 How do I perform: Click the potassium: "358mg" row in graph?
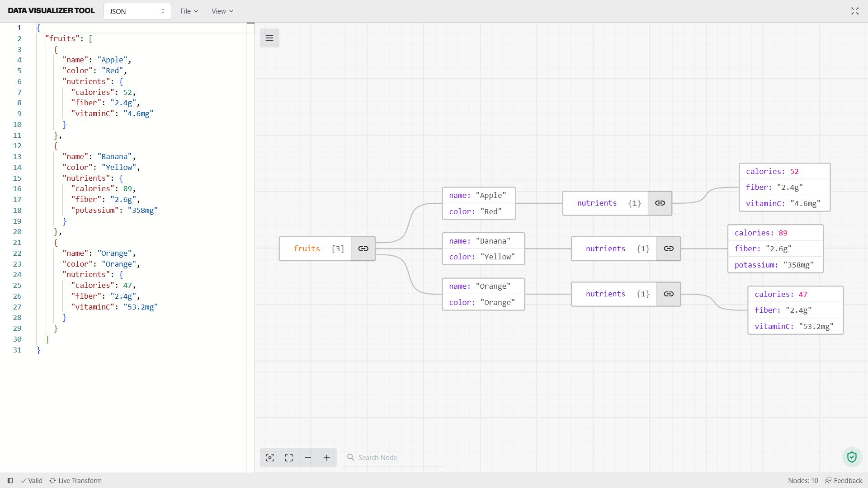point(775,265)
